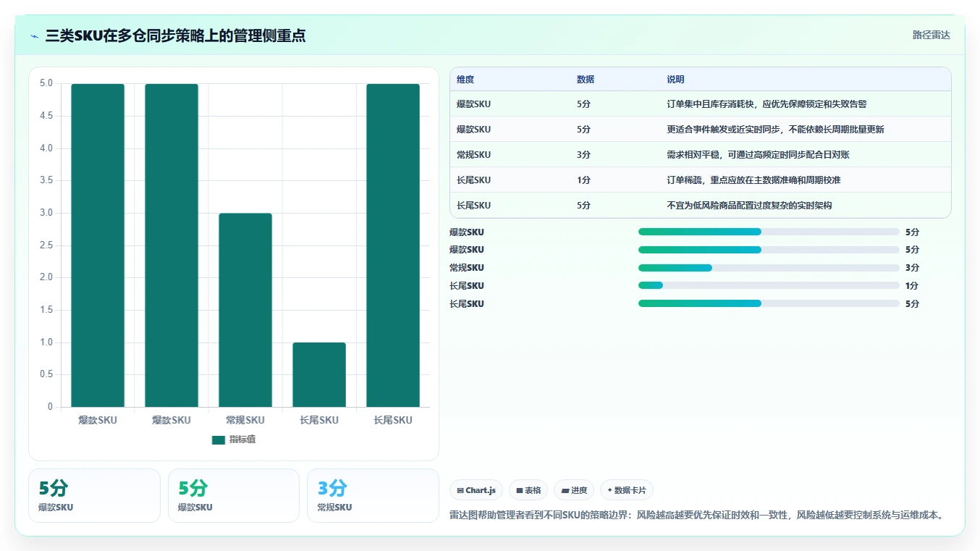Click the Chart.js tag

click(476, 490)
